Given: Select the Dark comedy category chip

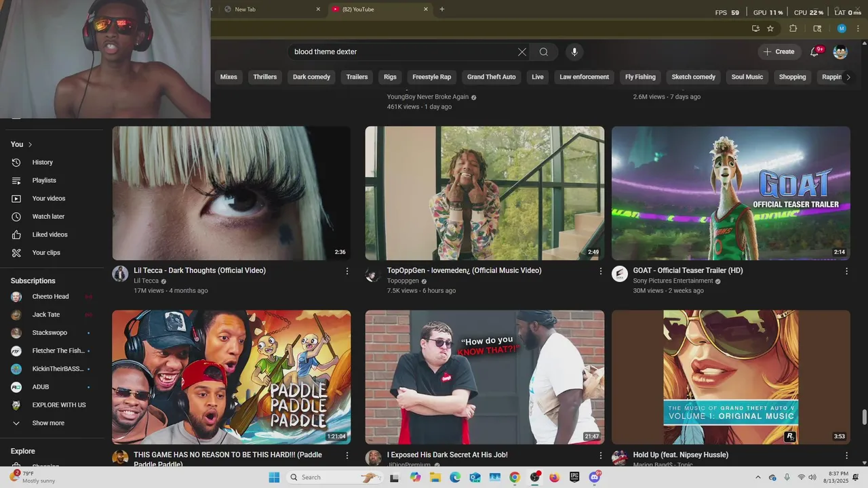Looking at the screenshot, I should point(311,77).
